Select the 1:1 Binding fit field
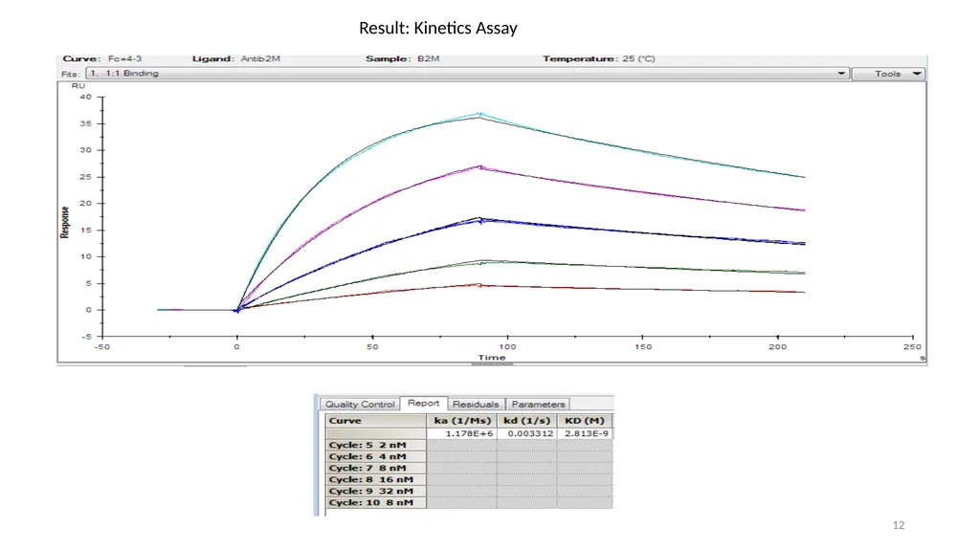Viewport: 980px width, 550px height. pyautogui.click(x=467, y=74)
